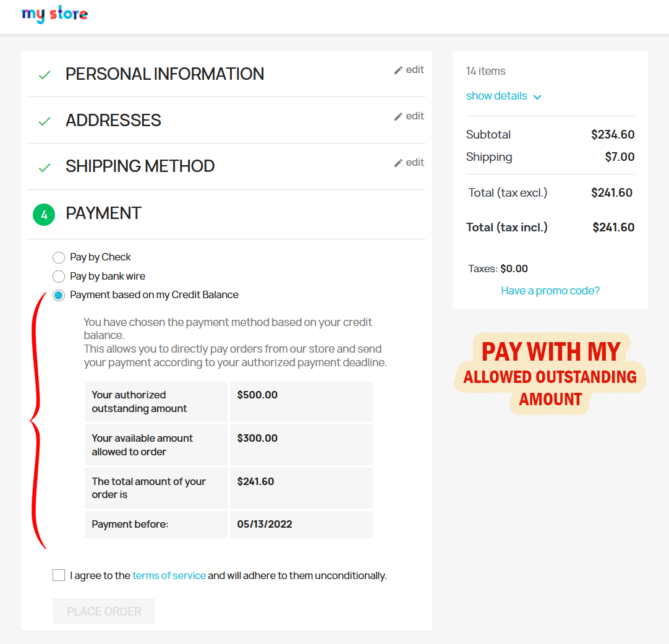Click pencil icon beside Shipping Method
Screen dimensions: 669x644
tap(398, 163)
